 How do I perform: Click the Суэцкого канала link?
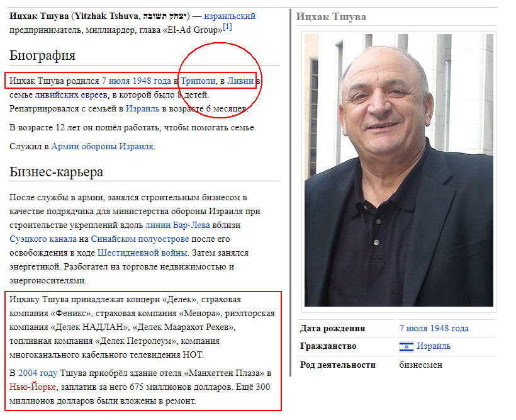point(43,239)
